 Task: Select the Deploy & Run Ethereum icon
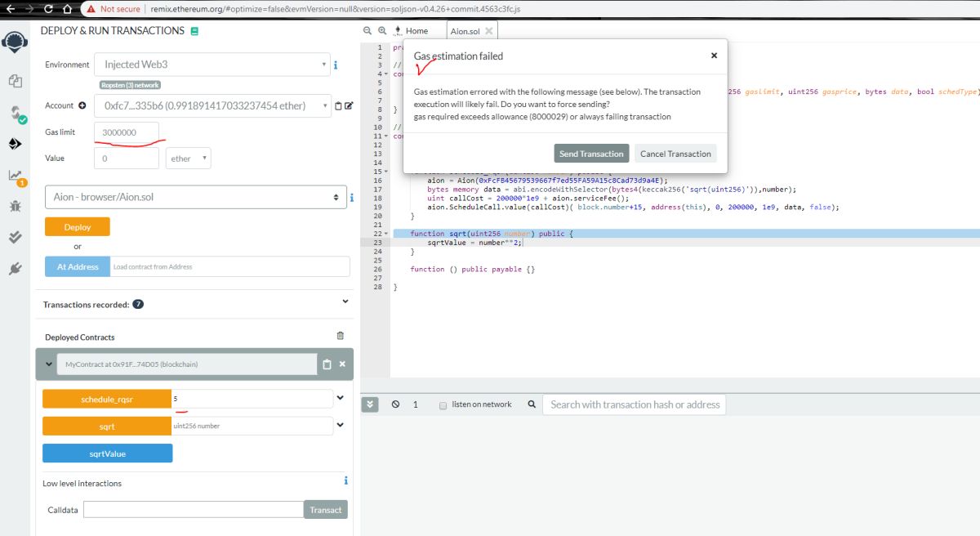14,144
